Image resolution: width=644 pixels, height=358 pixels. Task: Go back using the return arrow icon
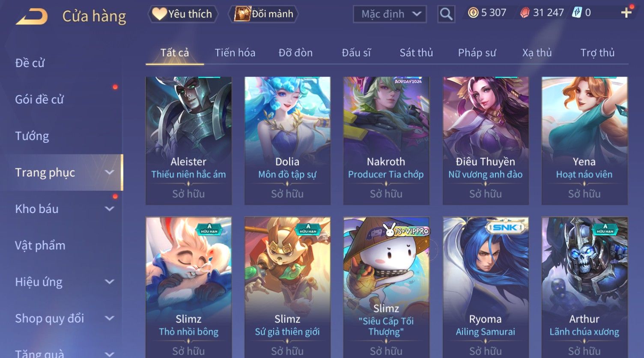click(x=32, y=17)
